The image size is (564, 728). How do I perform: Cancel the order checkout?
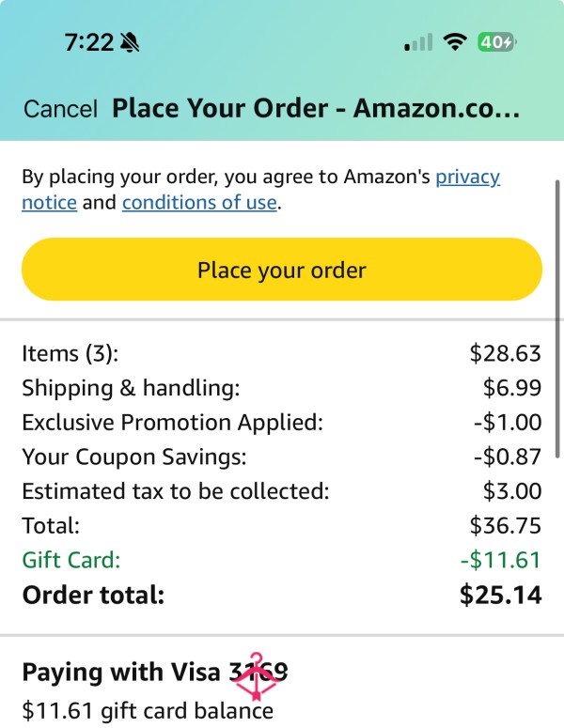(60, 109)
